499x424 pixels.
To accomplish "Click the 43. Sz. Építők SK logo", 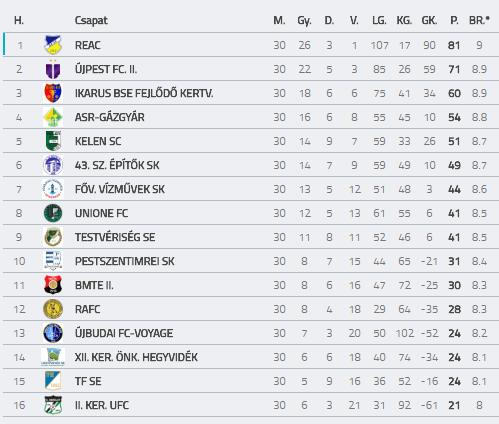I will 53,165.
